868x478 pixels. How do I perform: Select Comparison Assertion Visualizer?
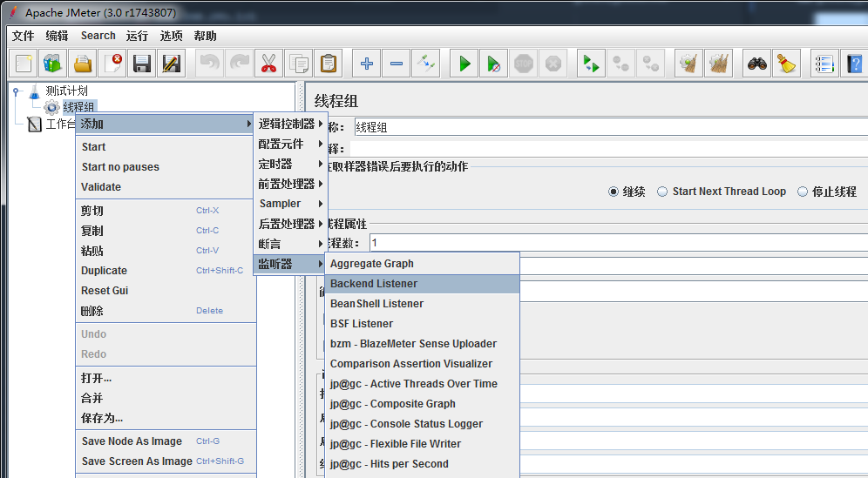point(423,363)
